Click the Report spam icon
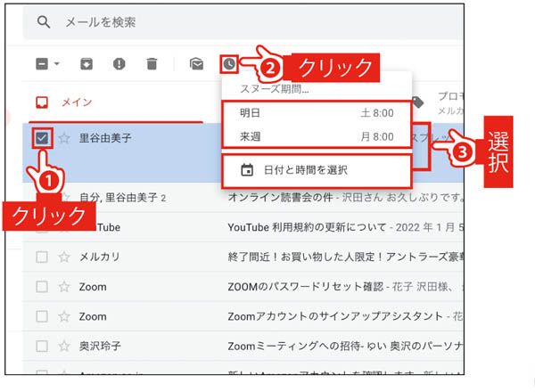 click(x=119, y=64)
